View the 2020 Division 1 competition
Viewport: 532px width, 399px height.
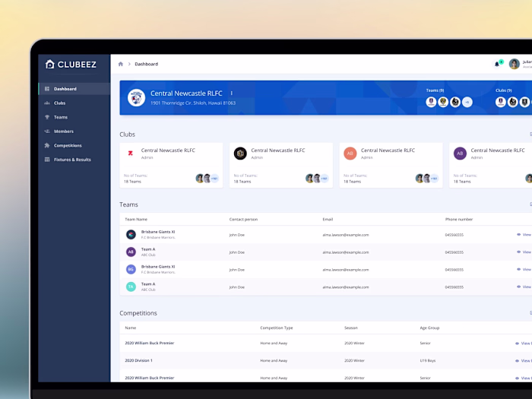click(523, 361)
